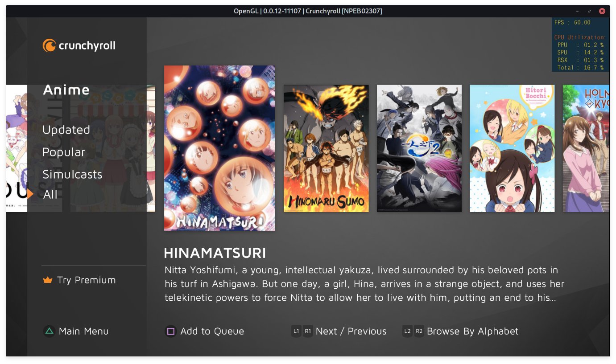Select the grey martial arts poster with a 2
This screenshot has height=364, width=616.
[x=419, y=148]
